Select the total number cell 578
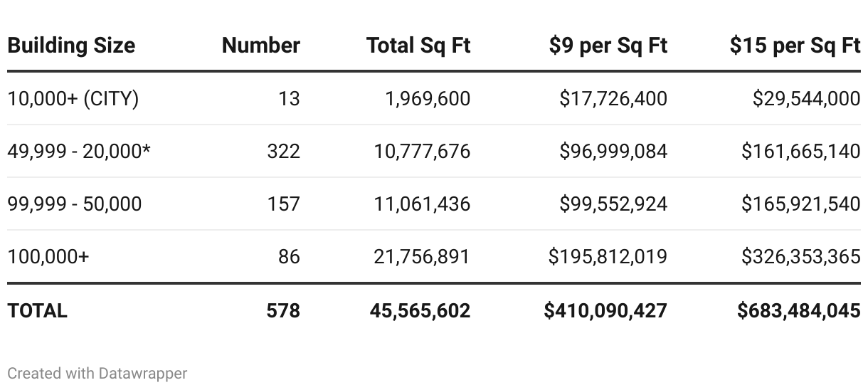Viewport: 868px width, 390px height. point(284,310)
